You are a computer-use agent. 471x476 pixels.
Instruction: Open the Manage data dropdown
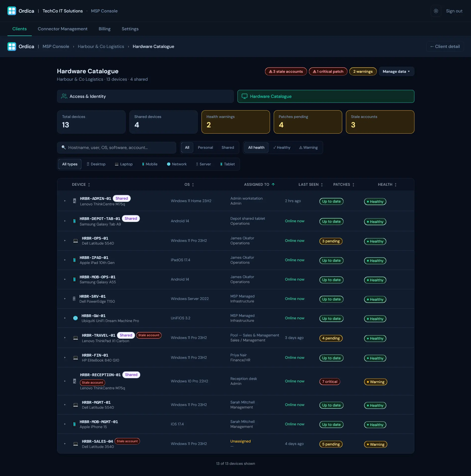click(396, 72)
